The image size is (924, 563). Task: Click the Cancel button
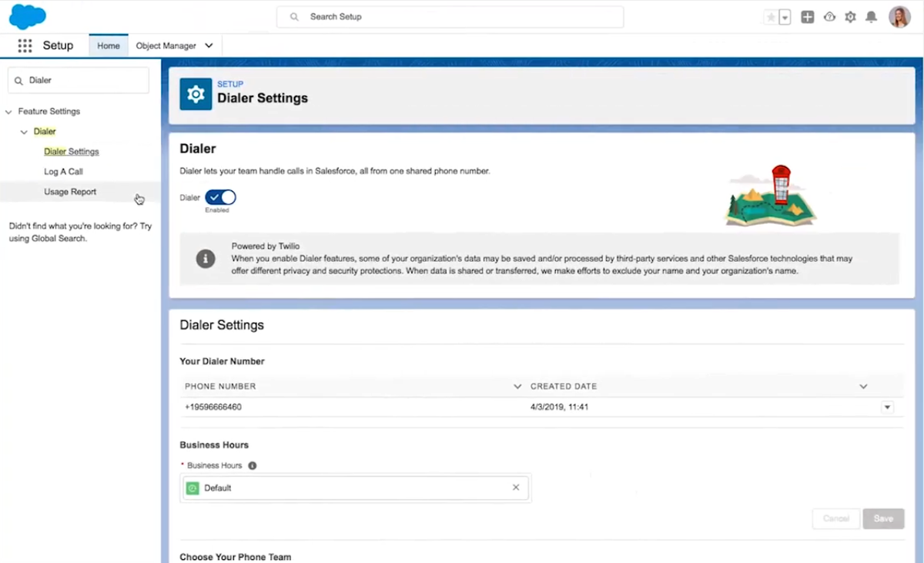pos(836,518)
